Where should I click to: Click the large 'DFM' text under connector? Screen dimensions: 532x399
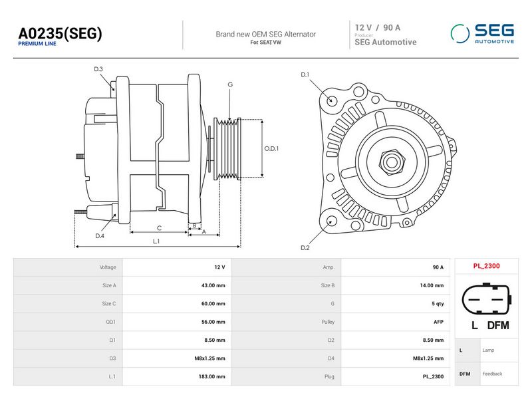pyautogui.click(x=498, y=325)
